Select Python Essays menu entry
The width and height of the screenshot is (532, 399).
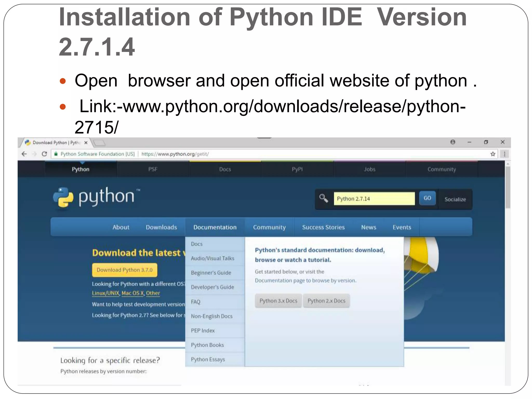(215, 360)
